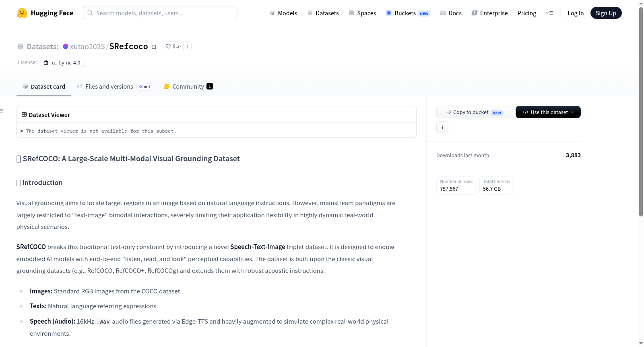Click the Downloads last month count 3,883
Image resolution: width=644 pixels, height=347 pixels.
point(573,155)
